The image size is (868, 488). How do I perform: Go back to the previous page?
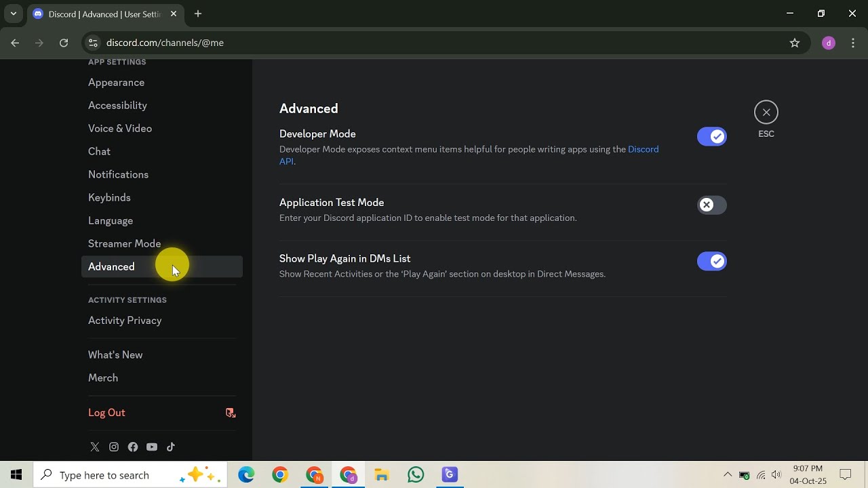pyautogui.click(x=15, y=43)
